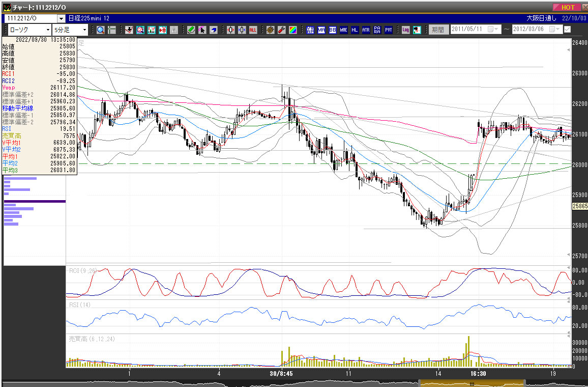Image resolution: width=588 pixels, height=387 pixels.
Task: Click the 25865 current price tag
Action: coord(580,206)
